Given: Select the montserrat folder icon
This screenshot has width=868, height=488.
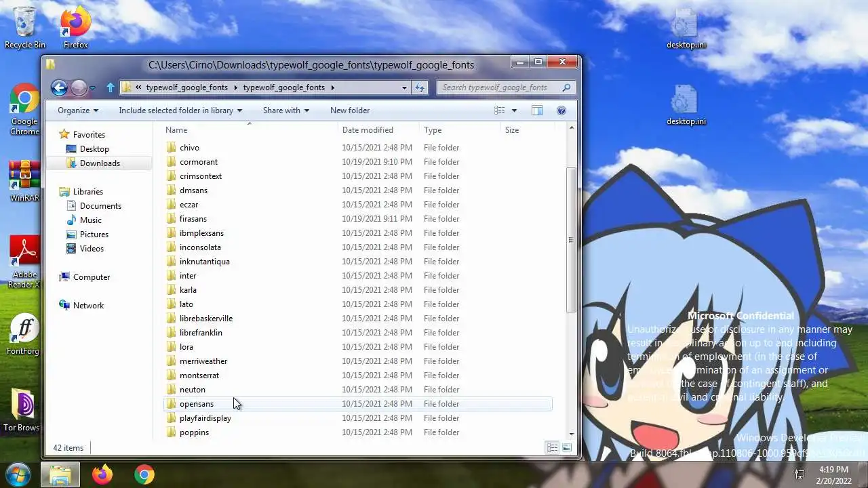Looking at the screenshot, I should click(x=171, y=375).
